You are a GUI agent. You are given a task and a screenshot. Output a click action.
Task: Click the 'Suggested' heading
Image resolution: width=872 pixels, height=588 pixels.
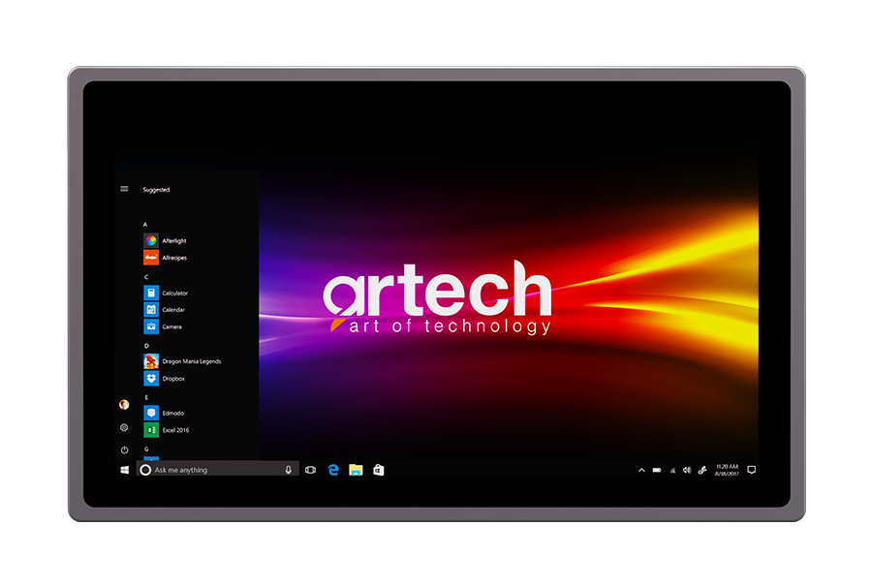tap(156, 190)
